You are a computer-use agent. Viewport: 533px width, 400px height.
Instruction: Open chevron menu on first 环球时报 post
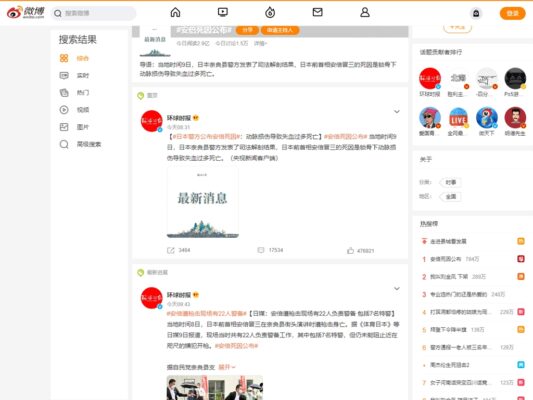pyautogui.click(x=397, y=111)
